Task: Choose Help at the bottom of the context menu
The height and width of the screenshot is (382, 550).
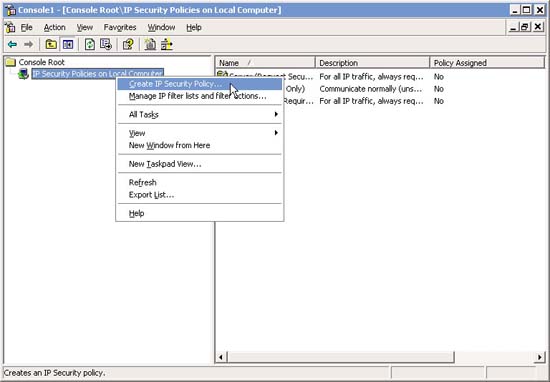Action: click(200, 214)
